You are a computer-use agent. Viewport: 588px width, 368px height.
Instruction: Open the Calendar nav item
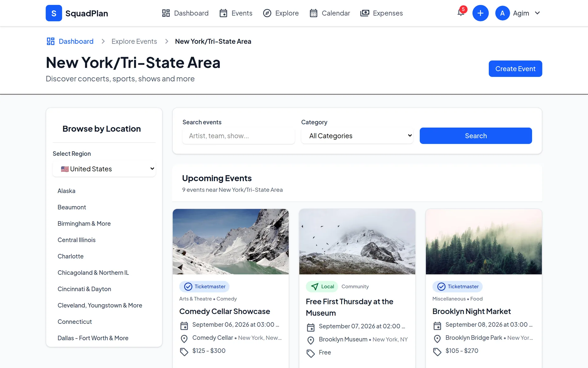(330, 13)
